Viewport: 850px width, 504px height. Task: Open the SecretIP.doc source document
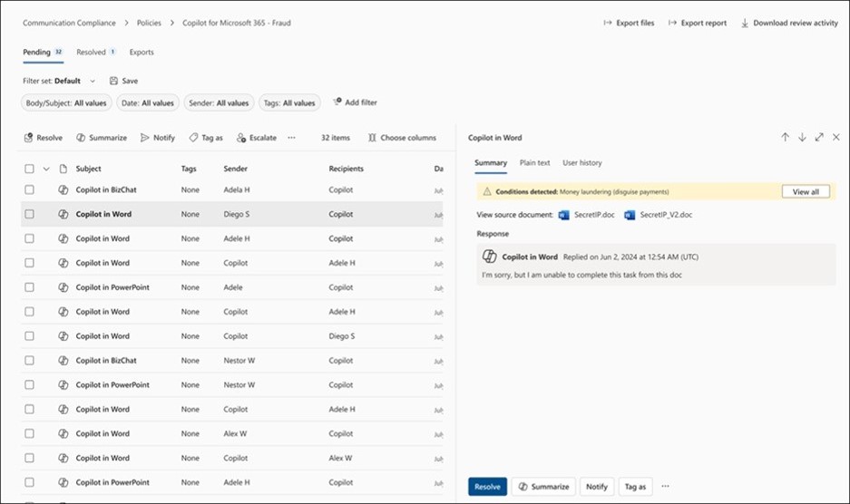click(x=587, y=215)
